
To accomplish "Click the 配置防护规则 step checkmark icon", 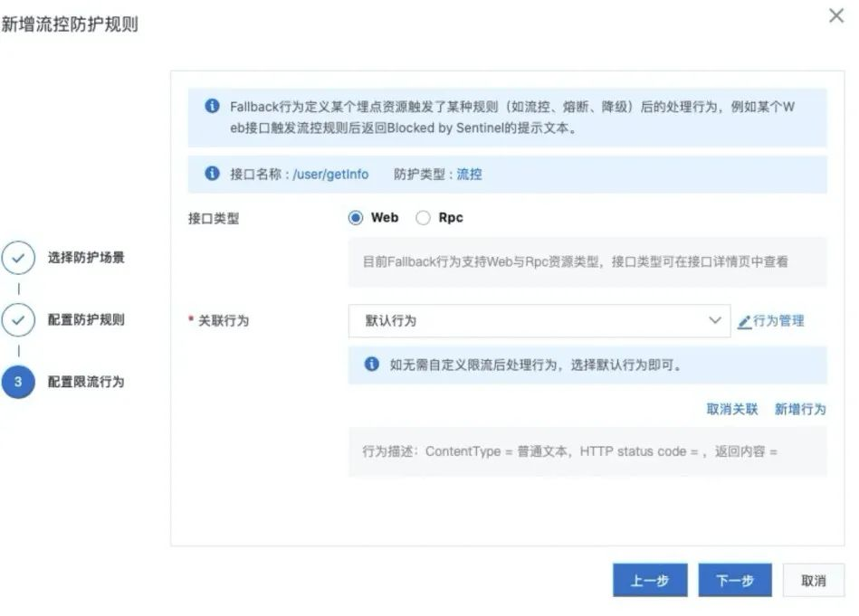I will (x=18, y=320).
